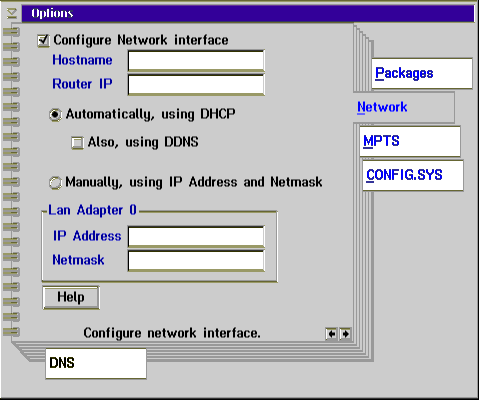
Task: Open the system menu icon in title bar
Action: 12,13
